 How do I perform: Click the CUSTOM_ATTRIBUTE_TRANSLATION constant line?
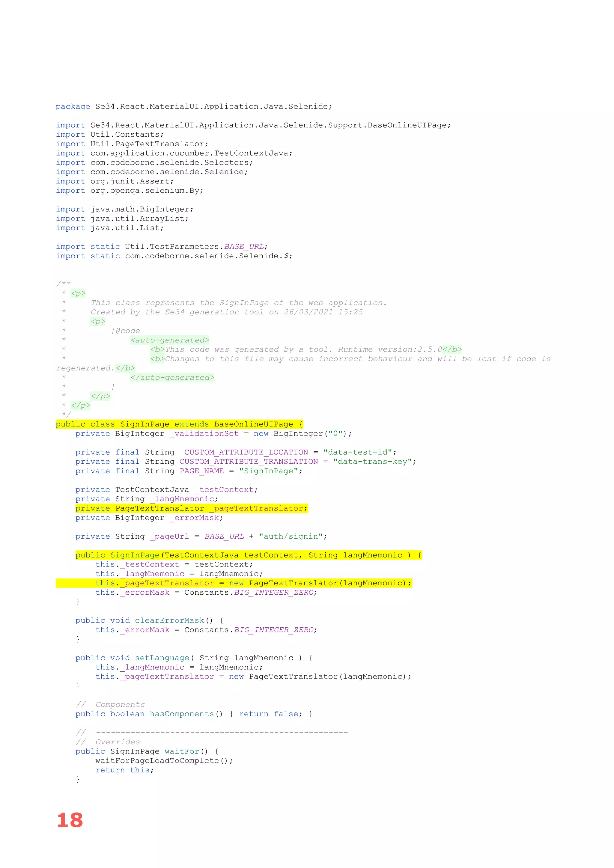246,462
